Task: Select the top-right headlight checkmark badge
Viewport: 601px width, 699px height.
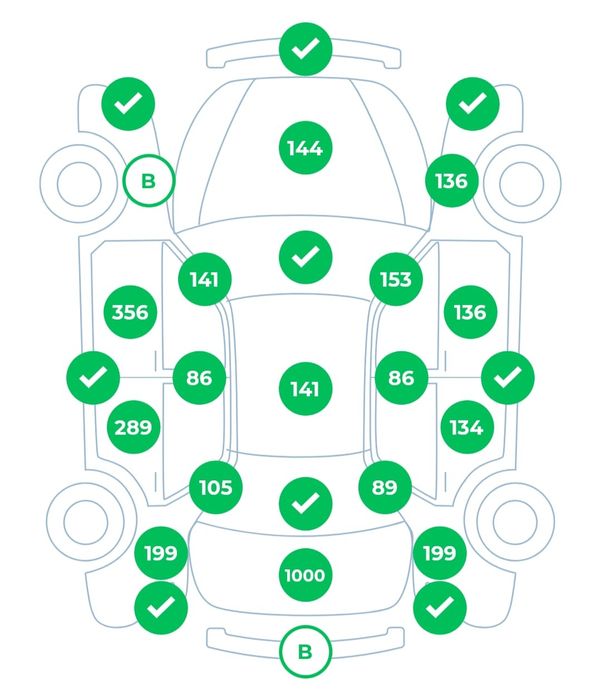Action: click(x=473, y=103)
